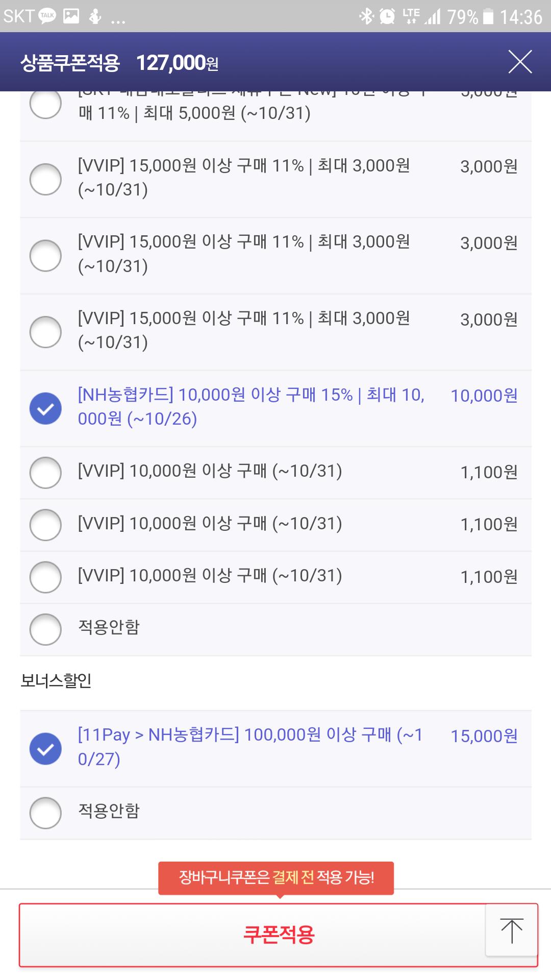Select the first VVIP 10,000원 1,100원 coupon
Screen dimensions: 551x980
tap(275, 473)
